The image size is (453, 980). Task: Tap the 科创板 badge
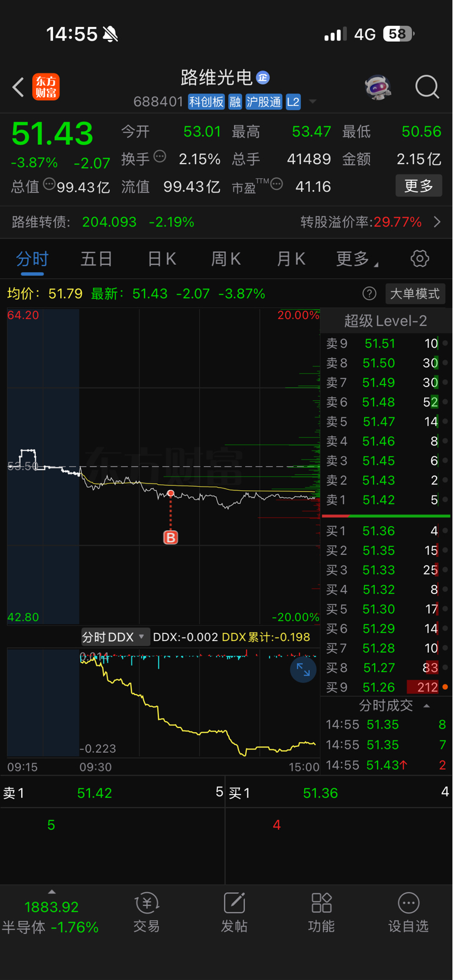206,102
